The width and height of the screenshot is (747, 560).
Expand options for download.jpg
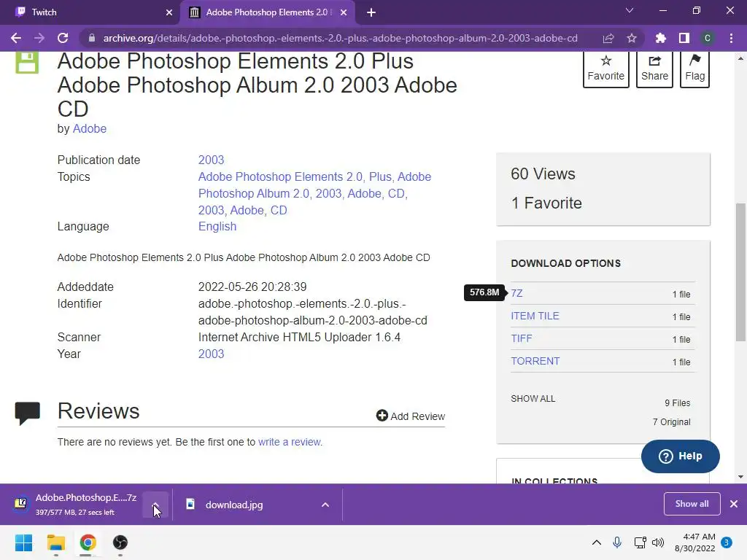click(325, 505)
